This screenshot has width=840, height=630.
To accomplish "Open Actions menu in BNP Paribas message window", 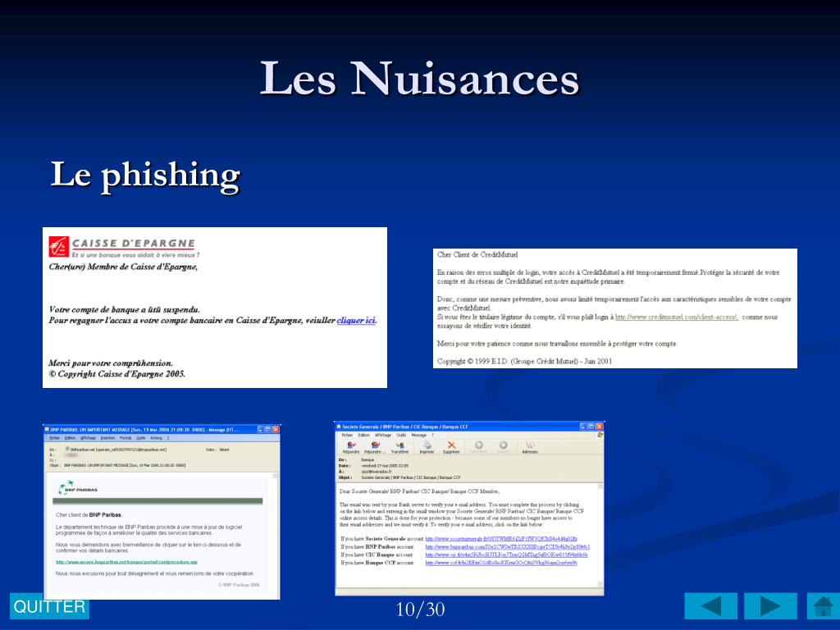I will point(156,438).
